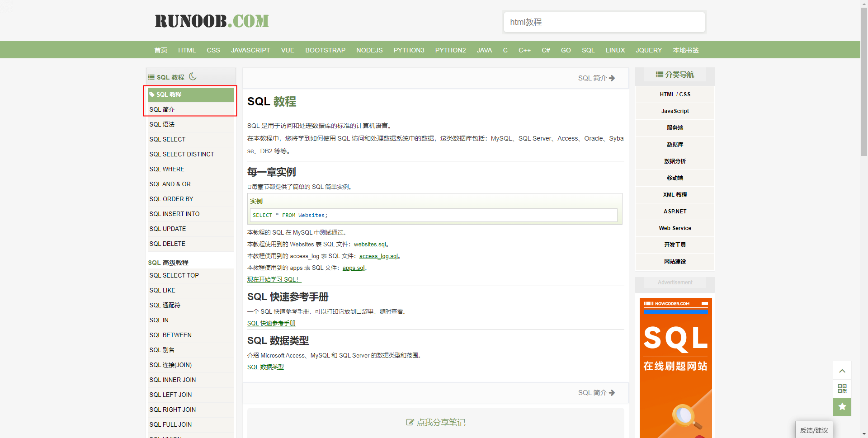Open the PYTHON3 nav menu item
The image size is (868, 438).
tap(409, 50)
